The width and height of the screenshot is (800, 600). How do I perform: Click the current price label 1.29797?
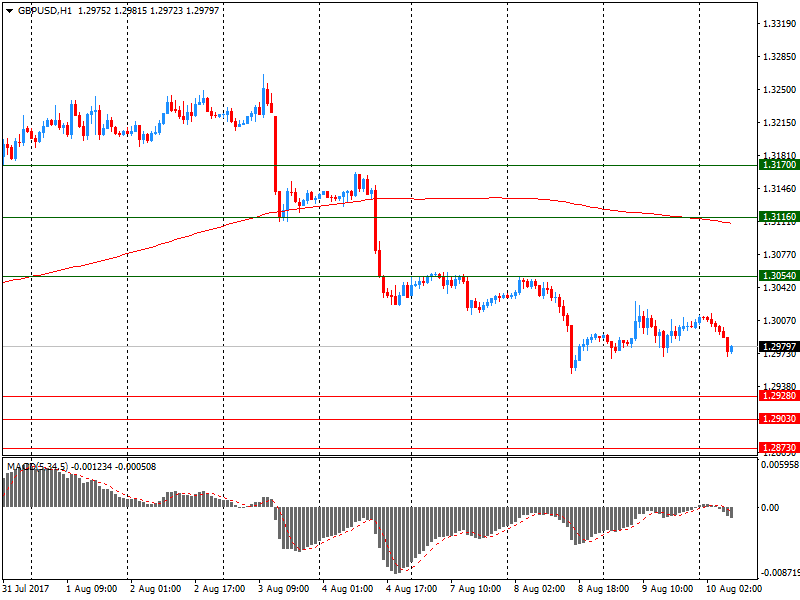[779, 347]
